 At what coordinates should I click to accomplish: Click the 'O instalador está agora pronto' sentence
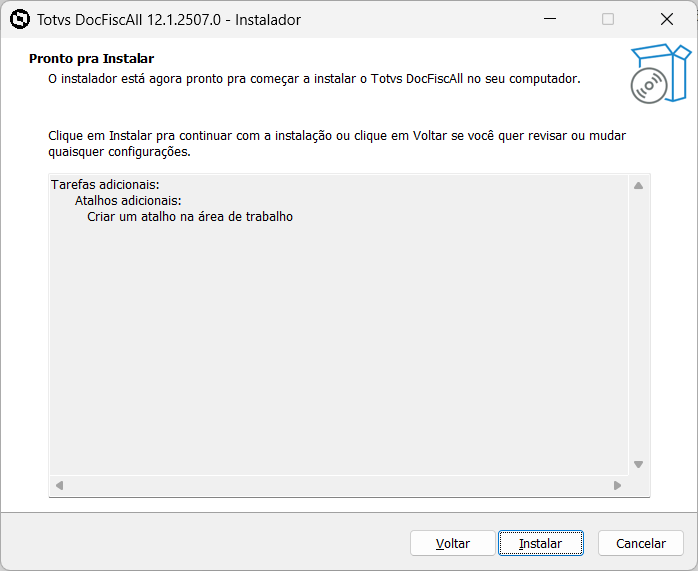point(314,79)
